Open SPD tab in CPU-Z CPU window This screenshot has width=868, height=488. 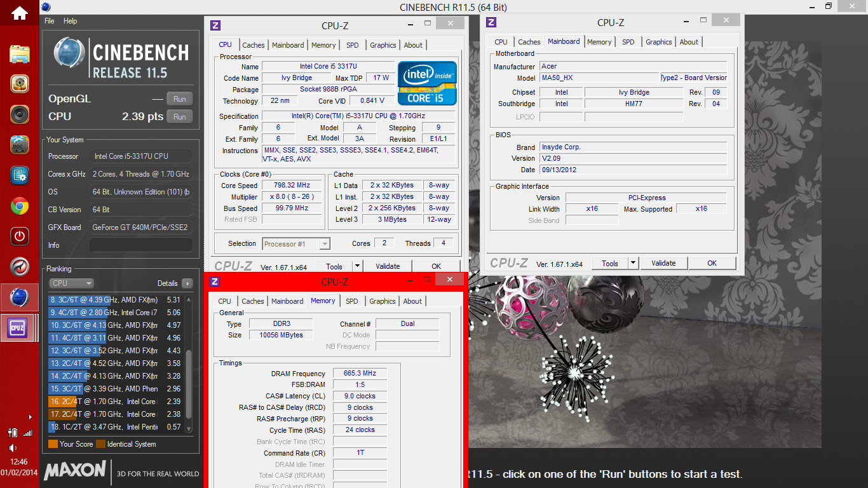pyautogui.click(x=353, y=45)
